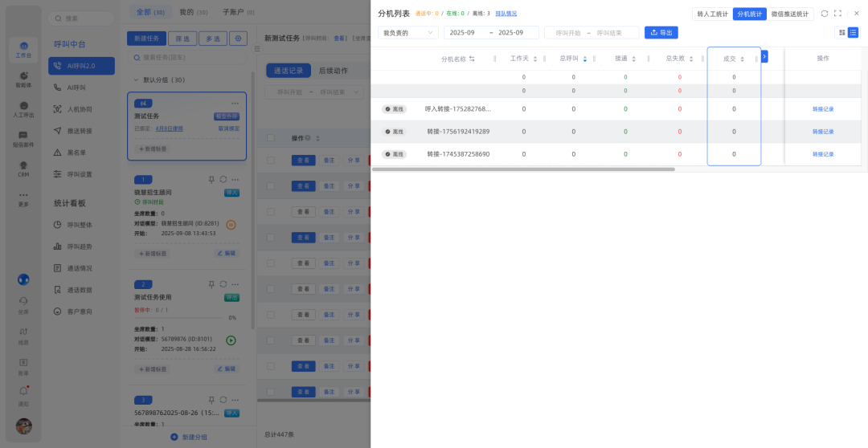Open the 2025-09 date range picker

[490, 33]
